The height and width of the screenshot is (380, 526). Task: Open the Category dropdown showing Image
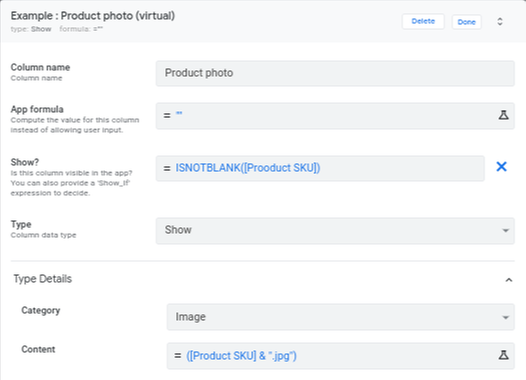click(340, 317)
